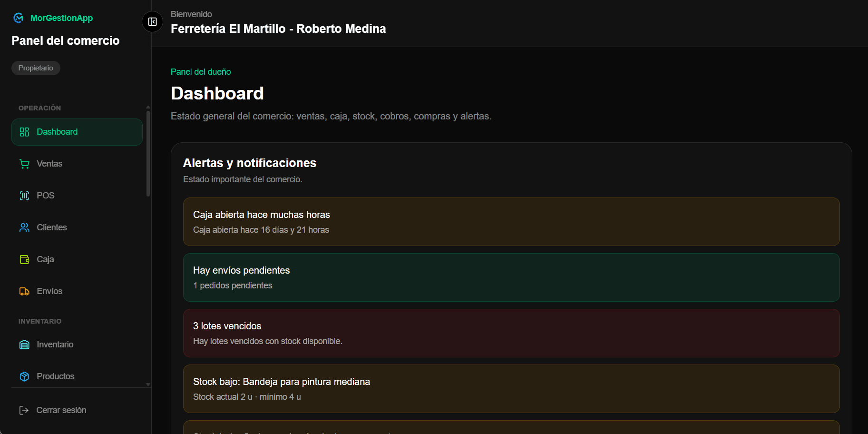
Task: Click the Dashboard grid icon in sidebar
Action: [x=24, y=132]
